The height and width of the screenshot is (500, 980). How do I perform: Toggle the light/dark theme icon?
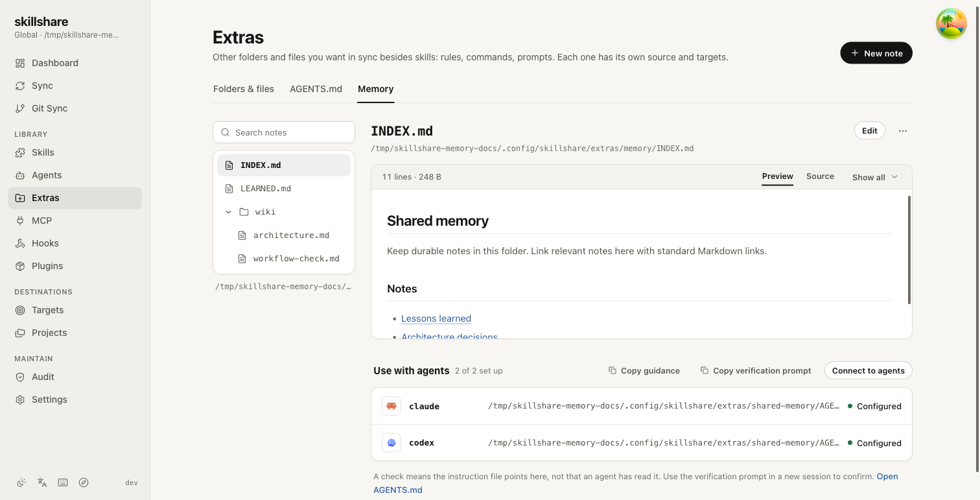pos(21,482)
